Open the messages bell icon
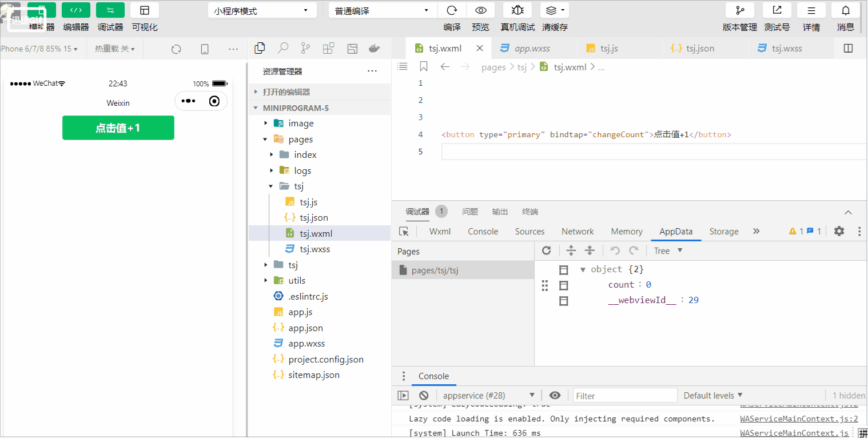Image resolution: width=868 pixels, height=438 pixels. [x=846, y=10]
